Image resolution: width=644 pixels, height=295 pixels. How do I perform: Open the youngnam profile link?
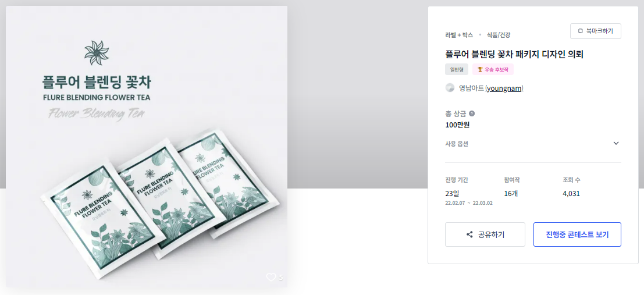point(504,88)
